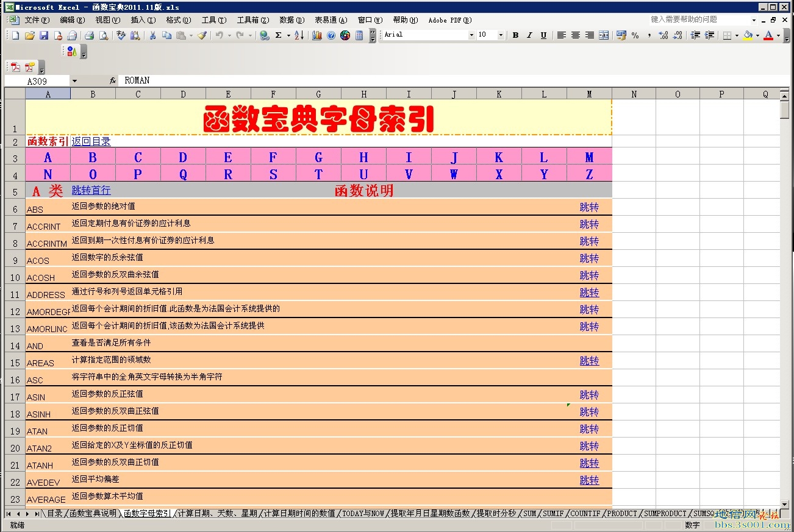
Task: Toggle underline formatting
Action: click(543, 35)
